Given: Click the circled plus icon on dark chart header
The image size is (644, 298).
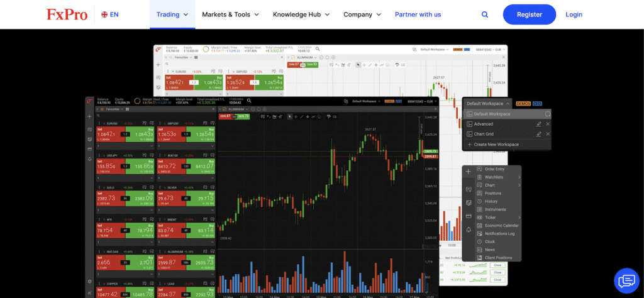Looking at the screenshot, I should [x=265, y=109].
